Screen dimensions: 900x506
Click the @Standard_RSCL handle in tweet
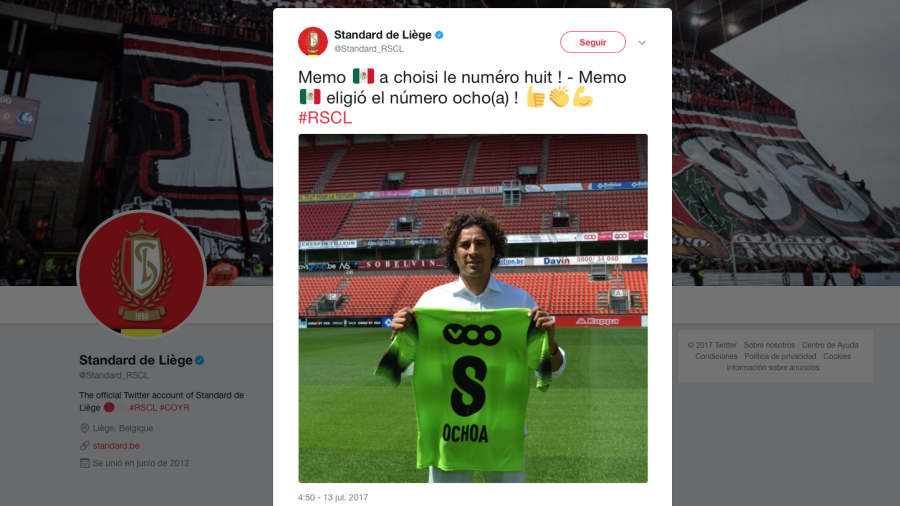click(369, 49)
